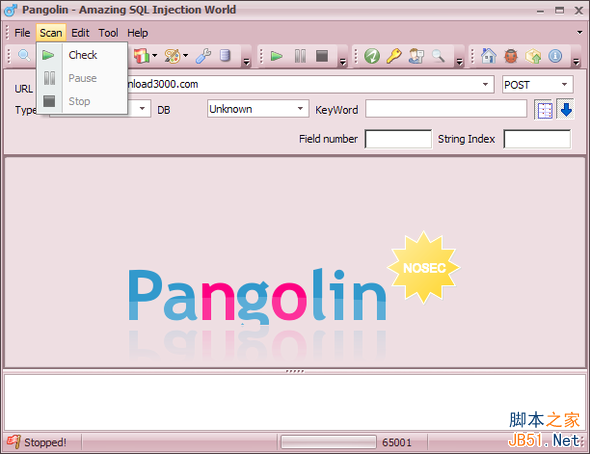Click the database cylinder toolbar icon
The image size is (590, 454).
click(x=225, y=56)
